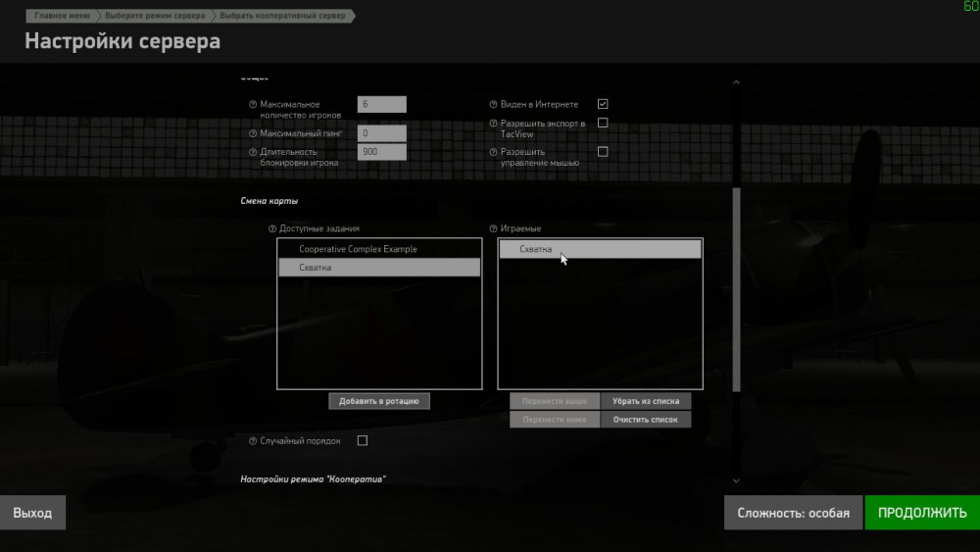
Task: Click help icon next to Максимальное количество игроков
Action: [253, 104]
